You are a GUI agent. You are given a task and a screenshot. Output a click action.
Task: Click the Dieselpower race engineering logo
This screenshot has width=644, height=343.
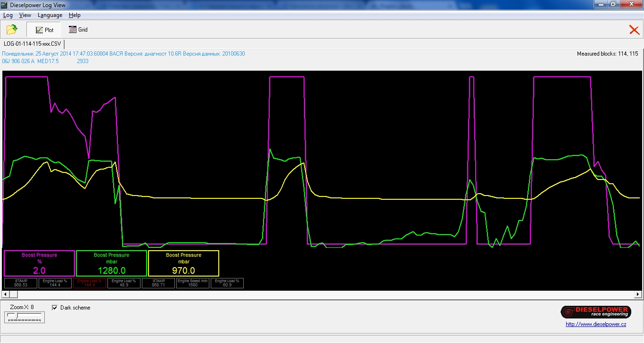coord(595,312)
